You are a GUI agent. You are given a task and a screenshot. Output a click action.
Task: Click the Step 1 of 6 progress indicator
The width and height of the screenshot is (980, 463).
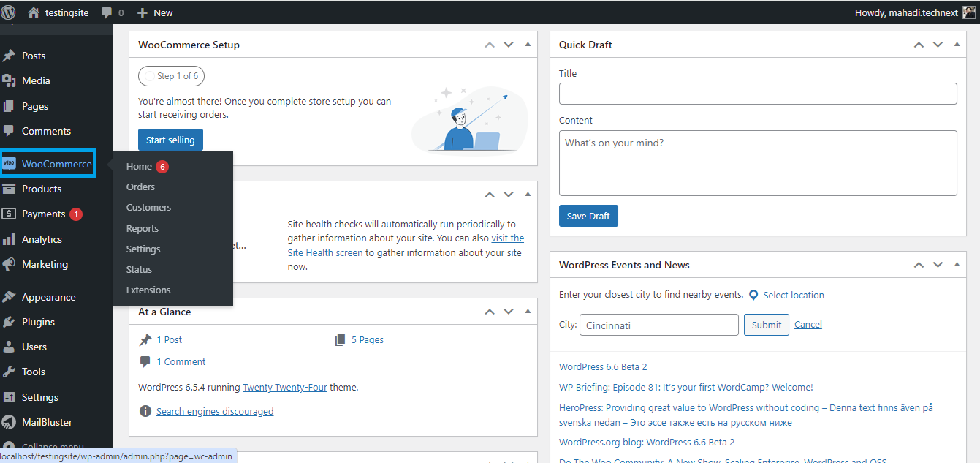click(x=172, y=75)
